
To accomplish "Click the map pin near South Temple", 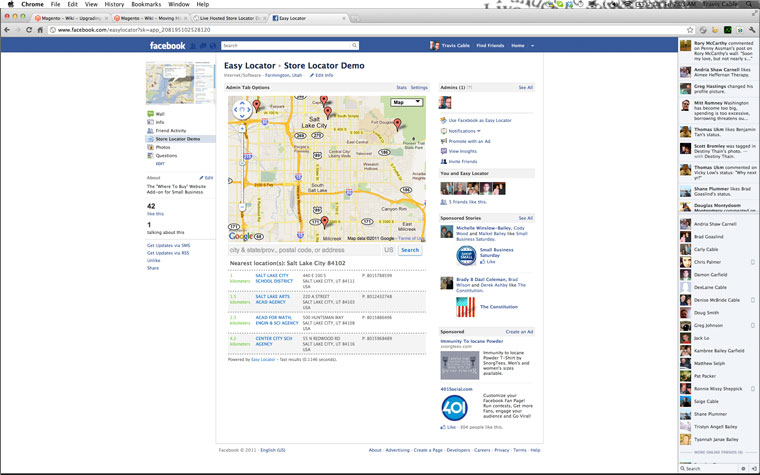I will [x=328, y=112].
